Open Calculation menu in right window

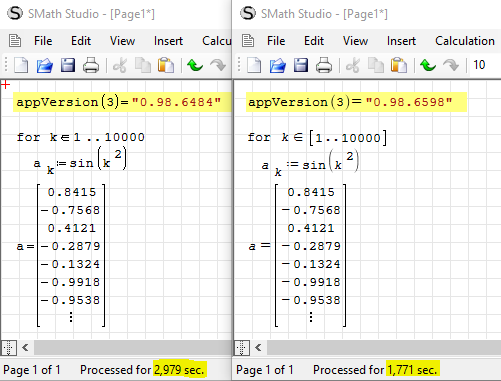[x=465, y=41]
